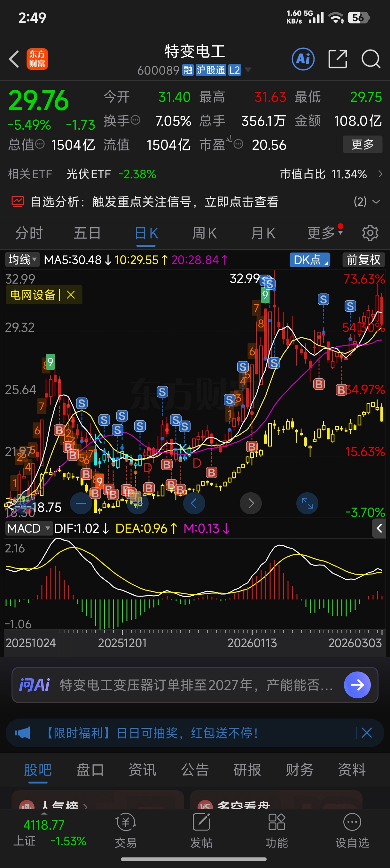Expand the 自选分析 (2) notifications
Viewport: 390px width, 868px height.
click(x=367, y=202)
